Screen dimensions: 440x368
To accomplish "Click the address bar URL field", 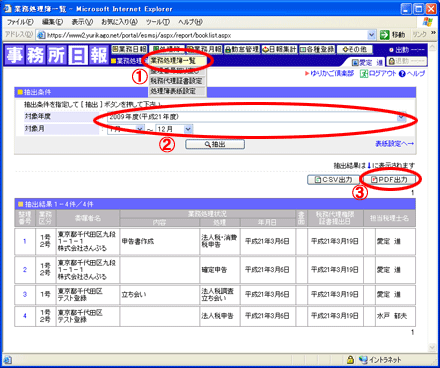I will 206,35.
